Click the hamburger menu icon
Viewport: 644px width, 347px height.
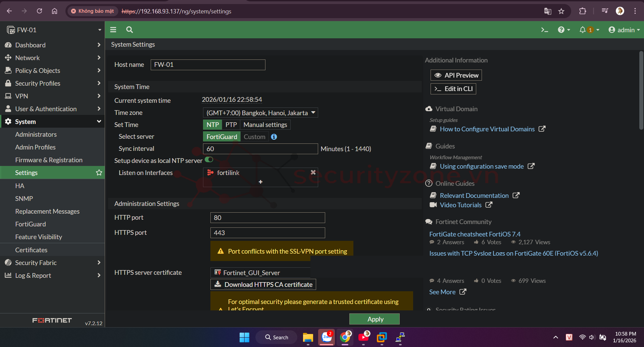pyautogui.click(x=113, y=30)
